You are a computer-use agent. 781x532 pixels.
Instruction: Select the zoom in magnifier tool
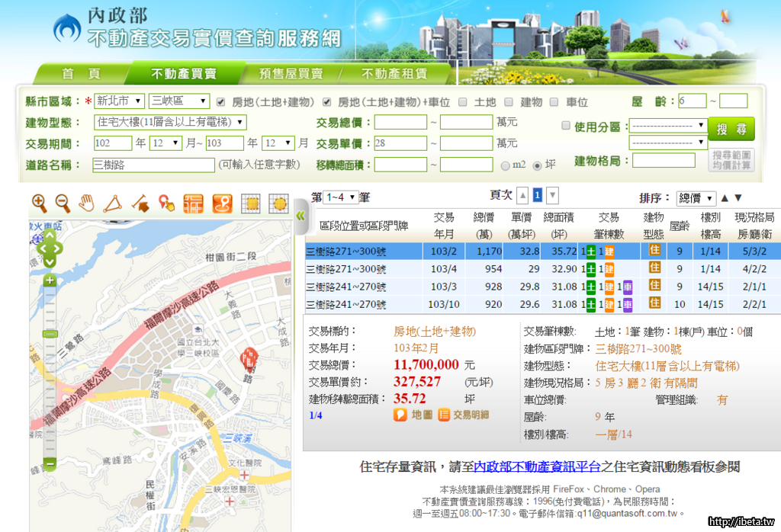40,203
